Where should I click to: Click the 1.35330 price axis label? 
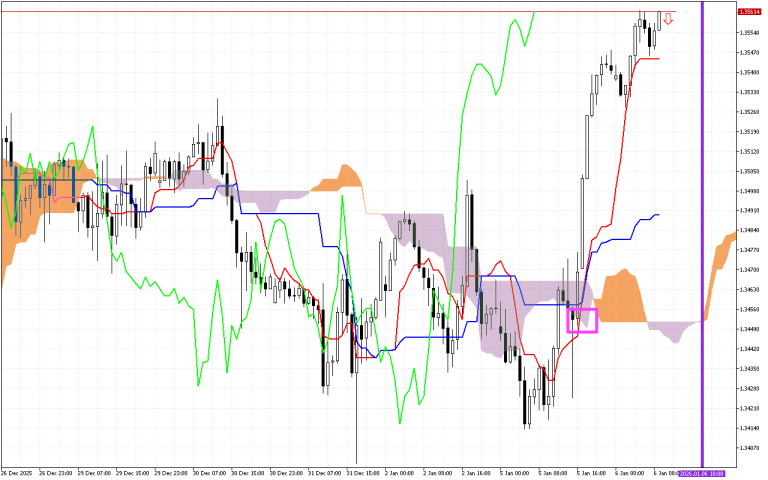pos(749,92)
